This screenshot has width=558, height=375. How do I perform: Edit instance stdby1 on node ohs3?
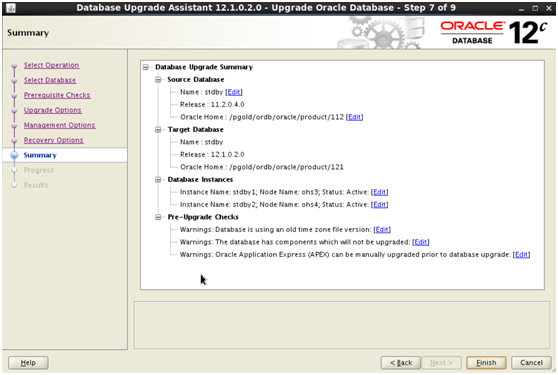(x=379, y=192)
